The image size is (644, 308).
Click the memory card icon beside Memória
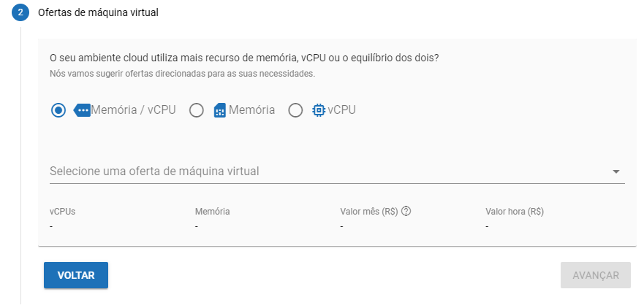220,110
